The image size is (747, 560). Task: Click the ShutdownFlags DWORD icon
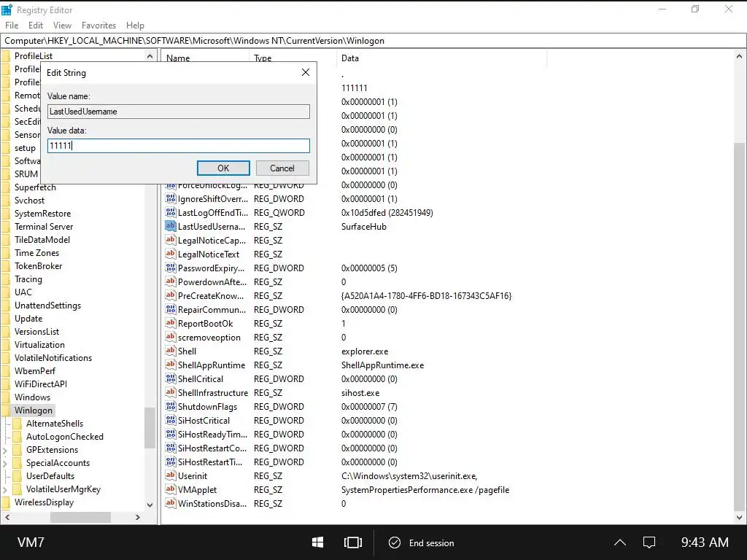pyautogui.click(x=171, y=406)
